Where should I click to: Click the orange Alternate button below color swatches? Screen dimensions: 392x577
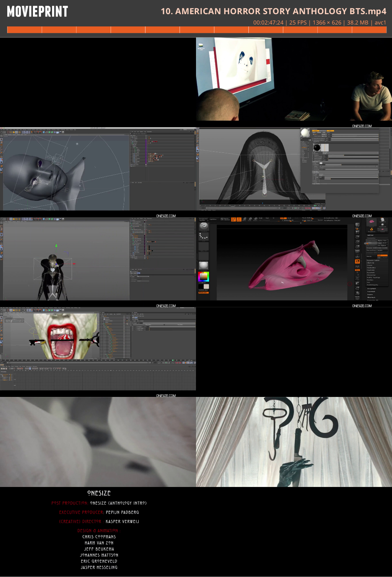[204, 292]
